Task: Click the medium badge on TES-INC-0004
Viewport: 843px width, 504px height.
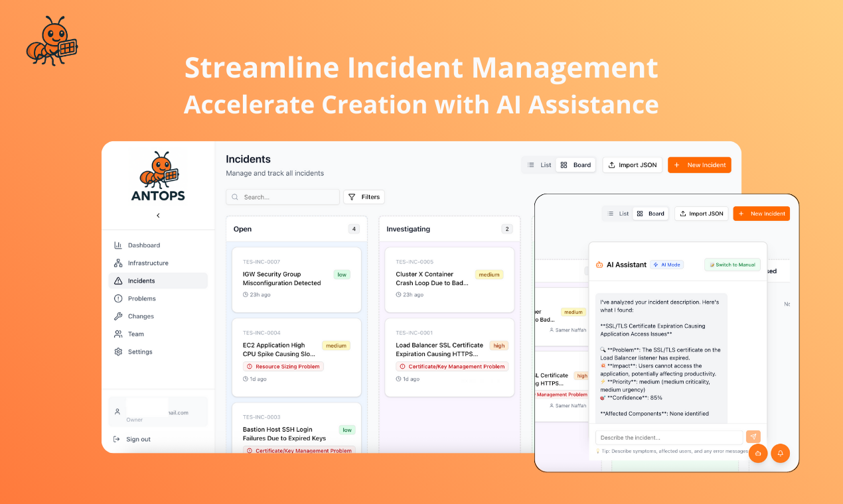Action: coord(336,346)
